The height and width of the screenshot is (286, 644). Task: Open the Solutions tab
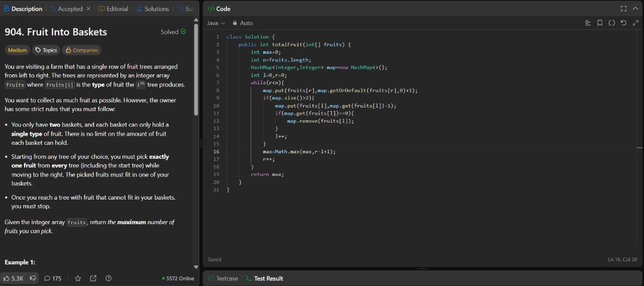click(152, 9)
